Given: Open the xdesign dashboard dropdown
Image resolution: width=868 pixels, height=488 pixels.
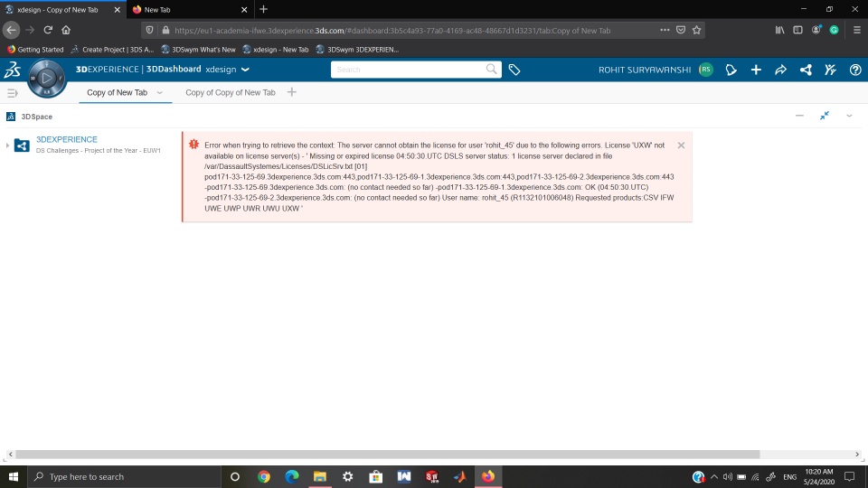Looking at the screenshot, I should pos(245,70).
